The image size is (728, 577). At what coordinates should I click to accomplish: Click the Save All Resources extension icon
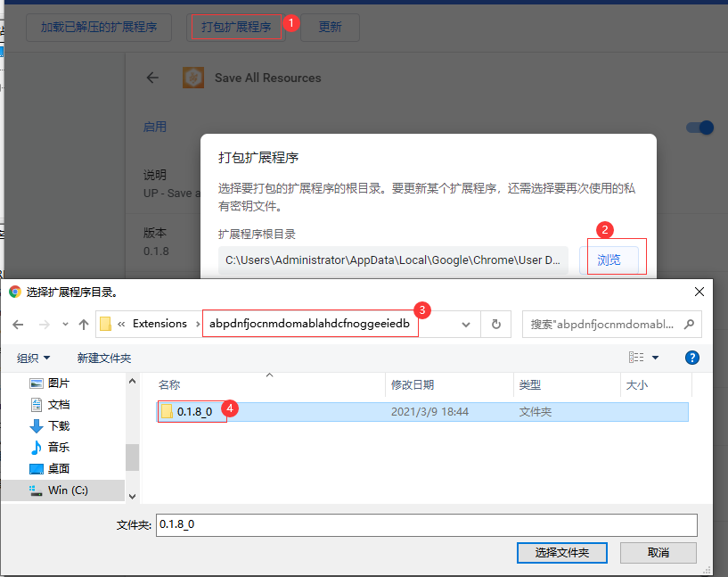(193, 78)
